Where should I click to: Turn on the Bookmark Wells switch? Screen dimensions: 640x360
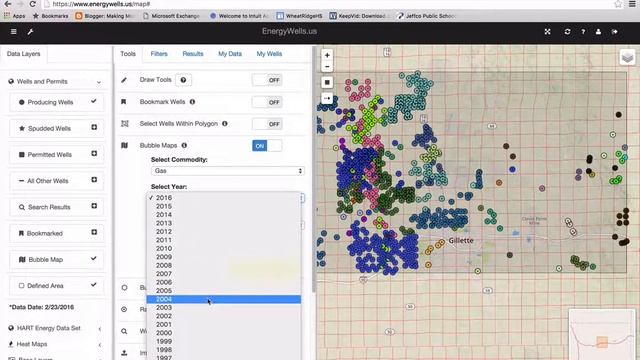click(x=267, y=102)
